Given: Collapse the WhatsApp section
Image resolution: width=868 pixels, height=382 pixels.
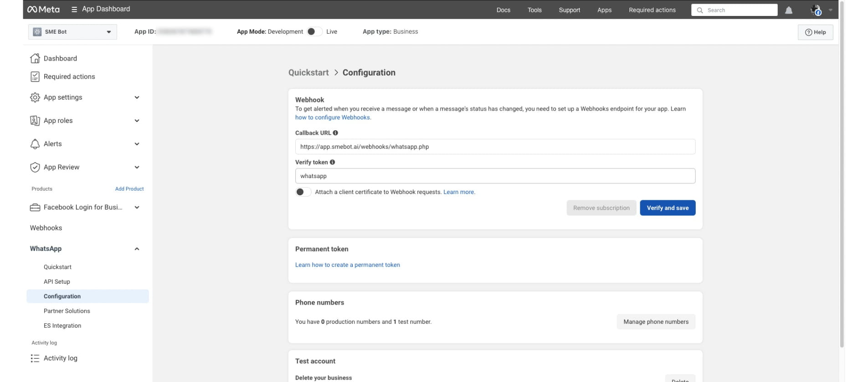Looking at the screenshot, I should point(137,249).
